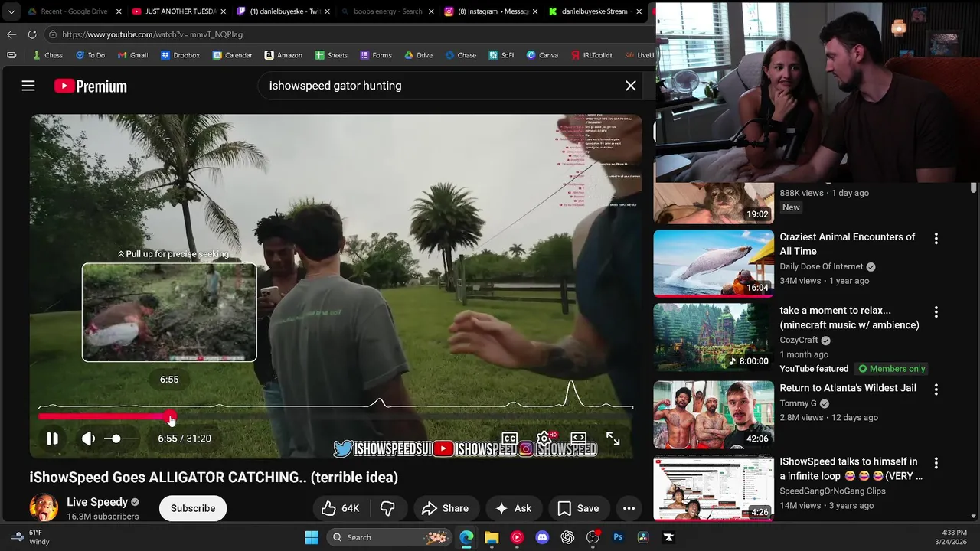Image resolution: width=980 pixels, height=551 pixels.
Task: Pause the video
Action: click(x=52, y=439)
